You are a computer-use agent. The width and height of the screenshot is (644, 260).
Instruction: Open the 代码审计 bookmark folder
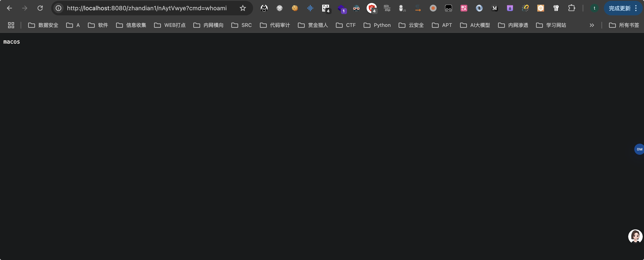pyautogui.click(x=275, y=25)
